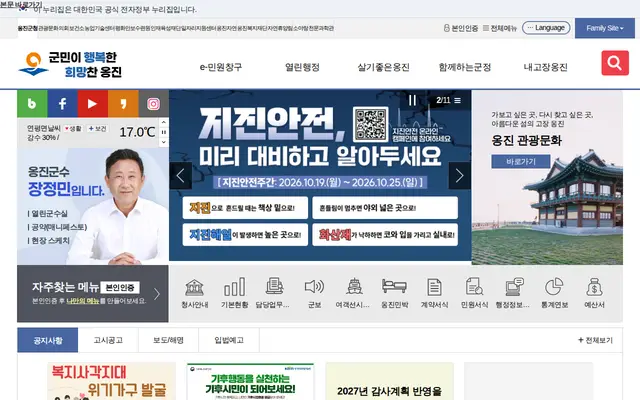Open the Language selector
640x400 pixels.
pos(546,28)
